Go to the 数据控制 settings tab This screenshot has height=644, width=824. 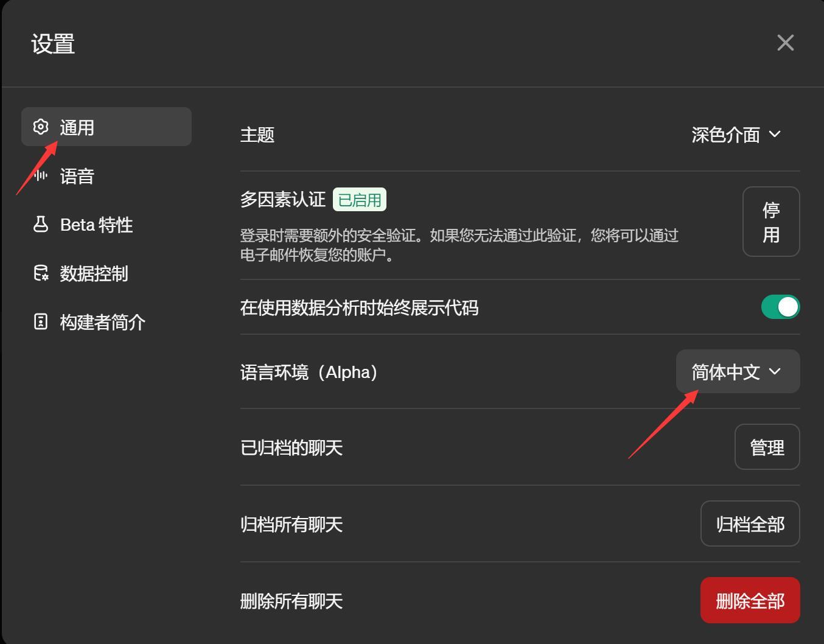pyautogui.click(x=94, y=274)
